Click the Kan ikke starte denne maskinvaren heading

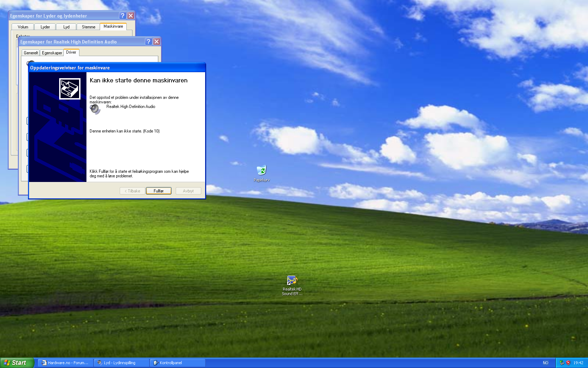tap(139, 80)
